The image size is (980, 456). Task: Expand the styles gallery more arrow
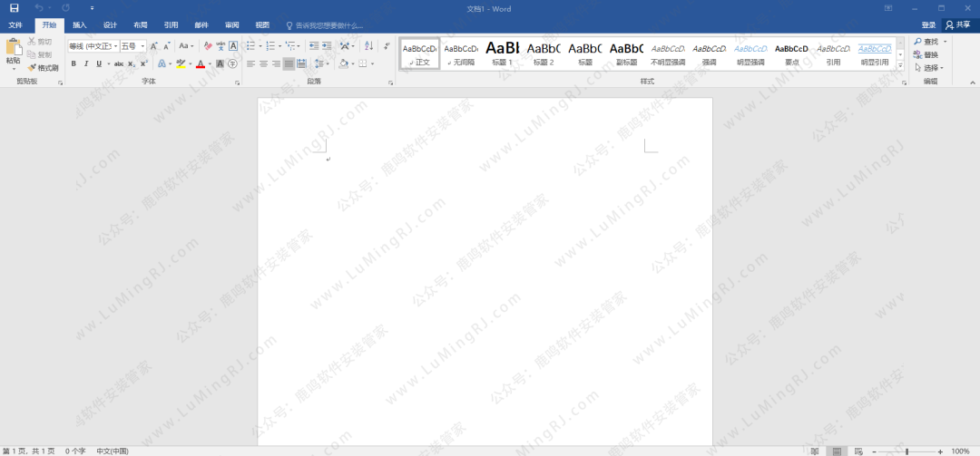pyautogui.click(x=900, y=65)
